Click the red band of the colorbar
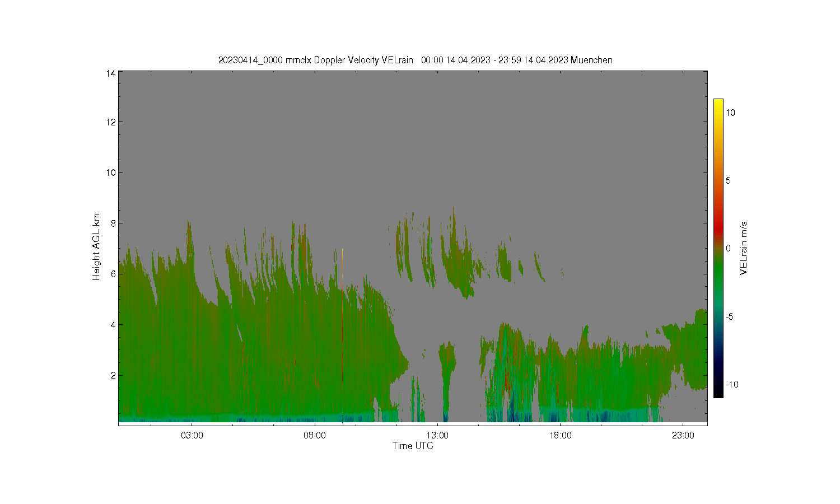This screenshot has width=840, height=504. 718,228
